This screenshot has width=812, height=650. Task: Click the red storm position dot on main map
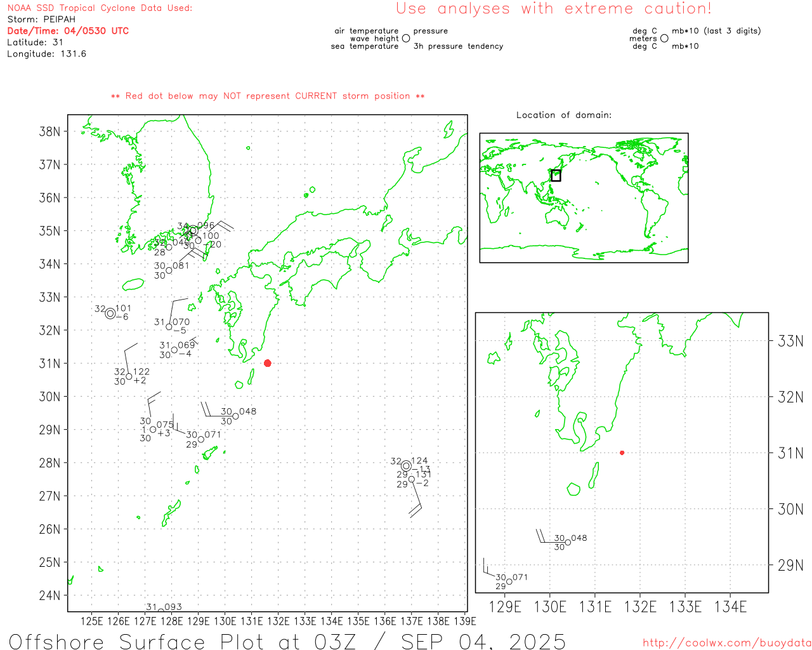pos(267,363)
